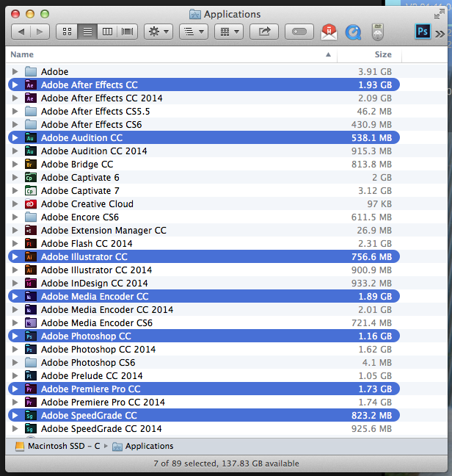Switch to icon view
This screenshot has width=452, height=476.
67,32
